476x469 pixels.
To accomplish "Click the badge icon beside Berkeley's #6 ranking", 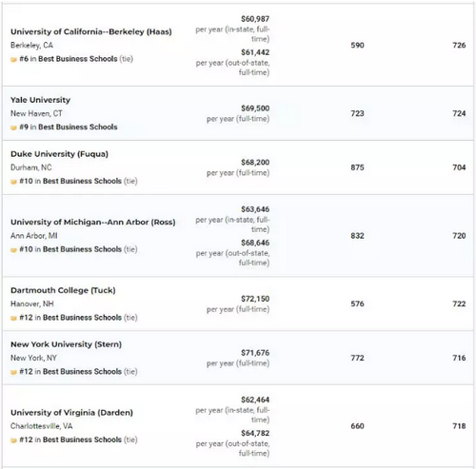I will (x=13, y=59).
